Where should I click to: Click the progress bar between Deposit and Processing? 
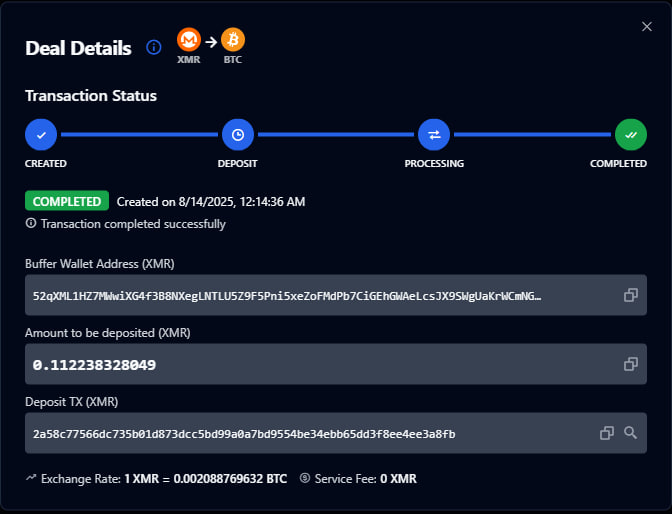tap(335, 134)
